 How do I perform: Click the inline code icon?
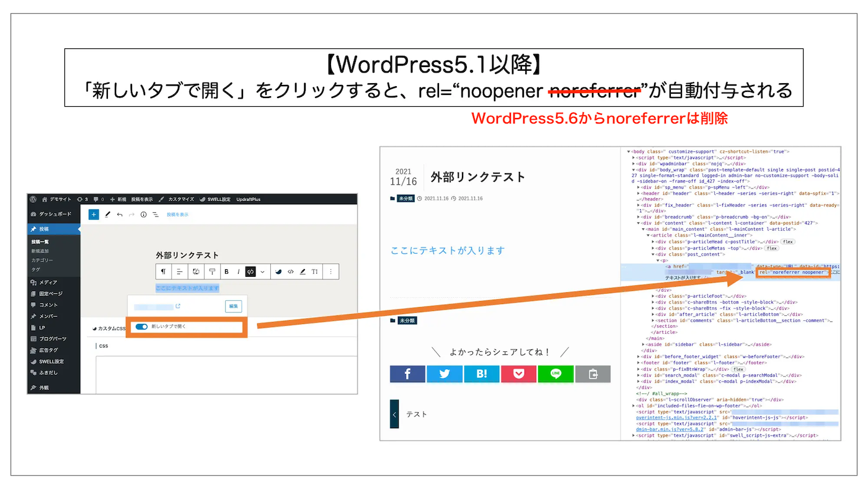click(x=290, y=271)
